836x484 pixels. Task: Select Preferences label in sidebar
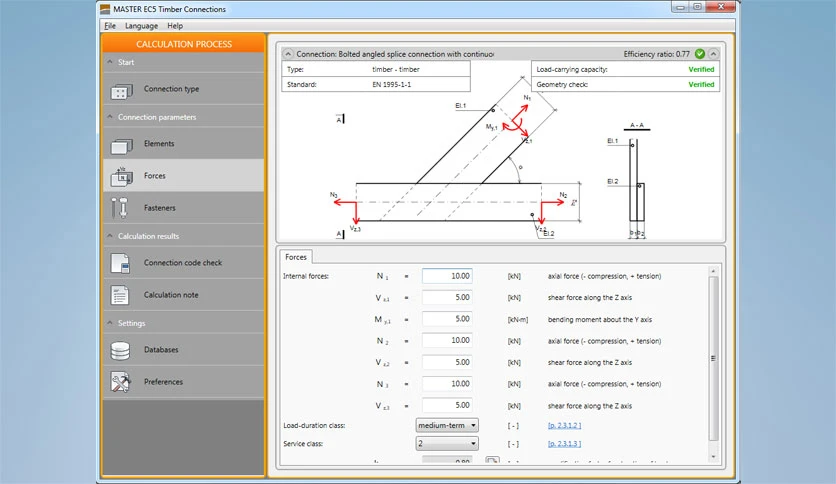[163, 382]
